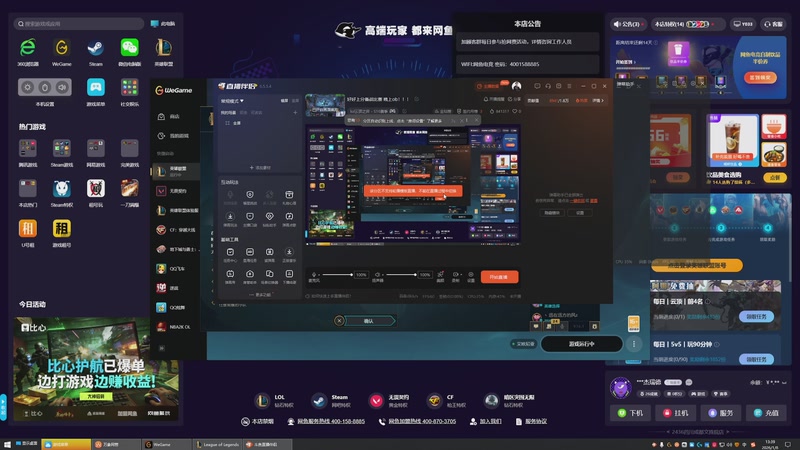This screenshot has height=450, width=800.
Task: Click the Windows Start button
Action: 7,444
